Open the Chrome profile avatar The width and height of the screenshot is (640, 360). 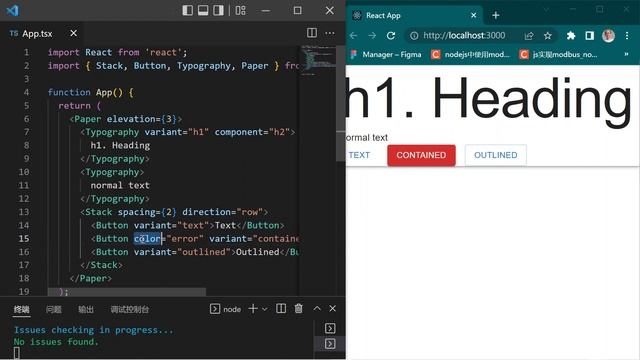click(x=608, y=36)
